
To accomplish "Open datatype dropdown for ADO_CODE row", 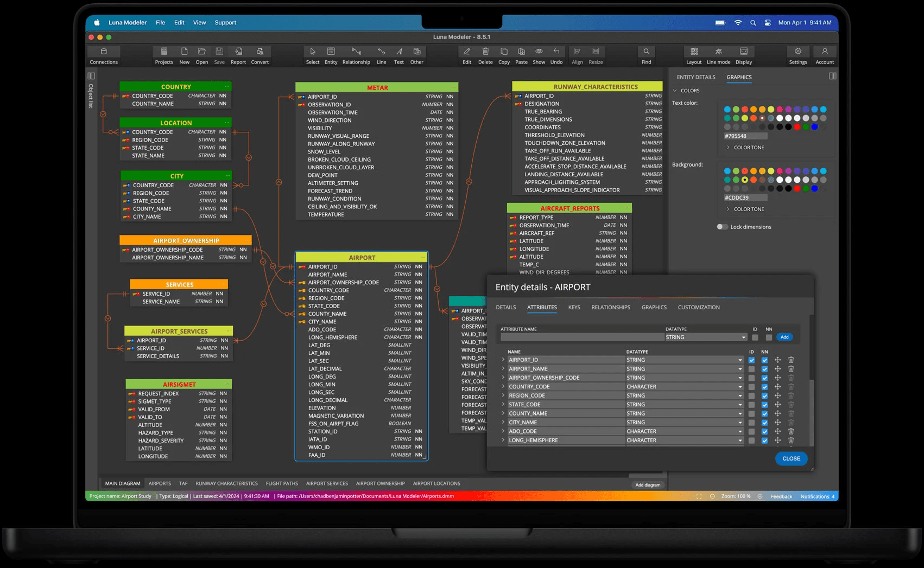I will pos(684,431).
